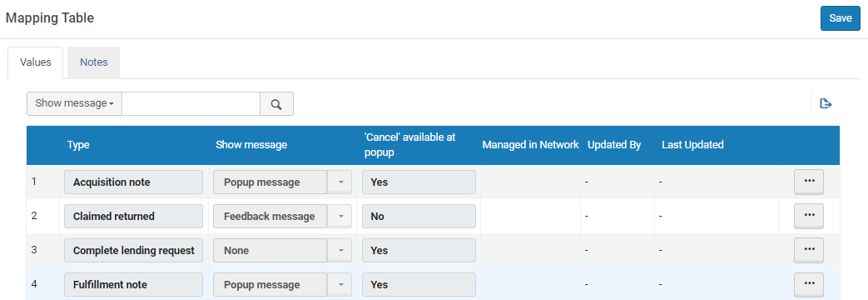Open row actions for Complete lending request
The height and width of the screenshot is (300, 868).
click(x=809, y=250)
